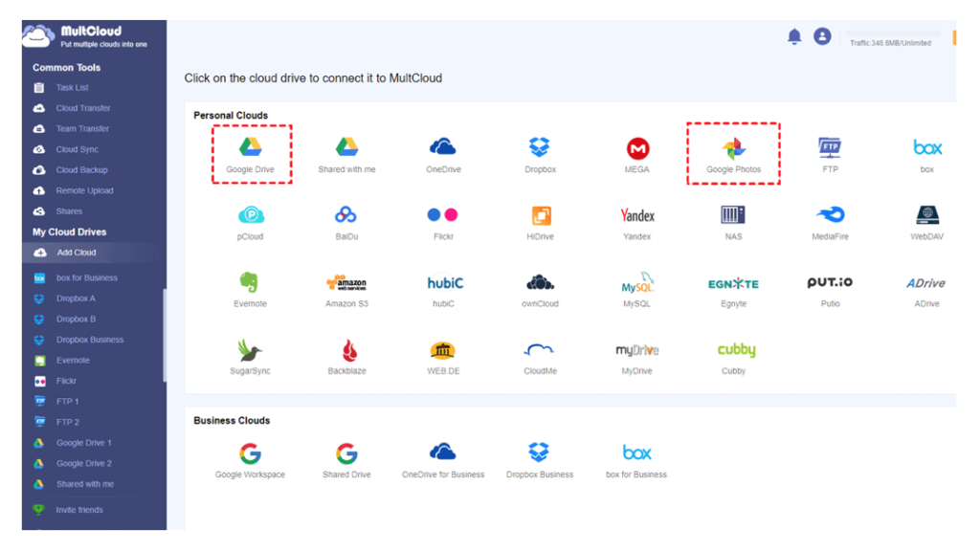Connect the pCloud drive
This screenshot has width=980, height=552.
point(251,222)
